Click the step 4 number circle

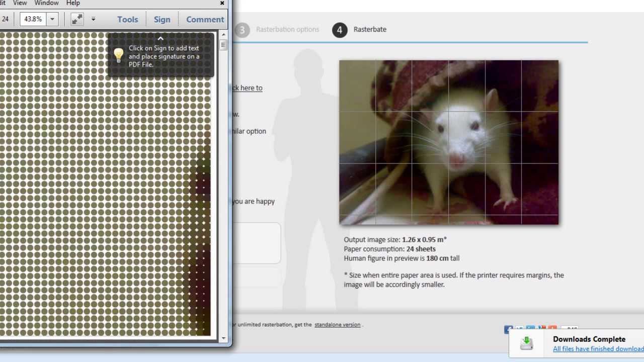point(340,30)
